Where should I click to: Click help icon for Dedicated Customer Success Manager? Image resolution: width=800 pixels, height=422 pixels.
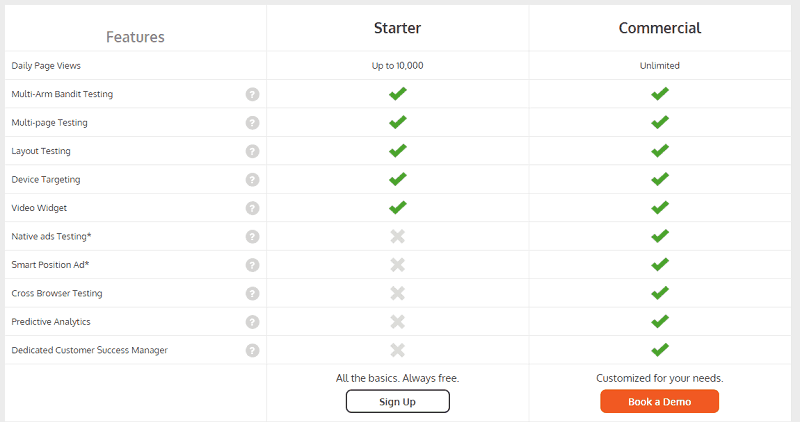click(252, 351)
